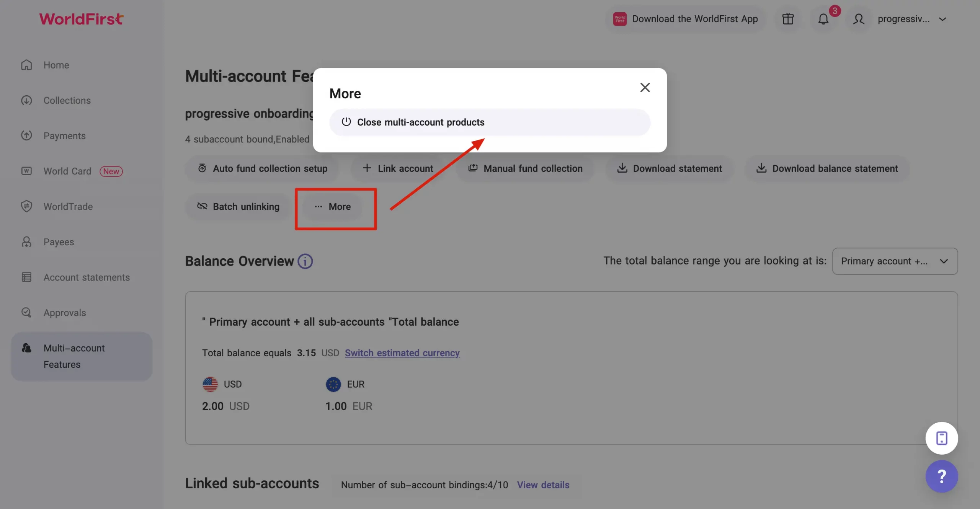Open the gift rewards icon
Image resolution: width=980 pixels, height=509 pixels.
click(x=788, y=19)
